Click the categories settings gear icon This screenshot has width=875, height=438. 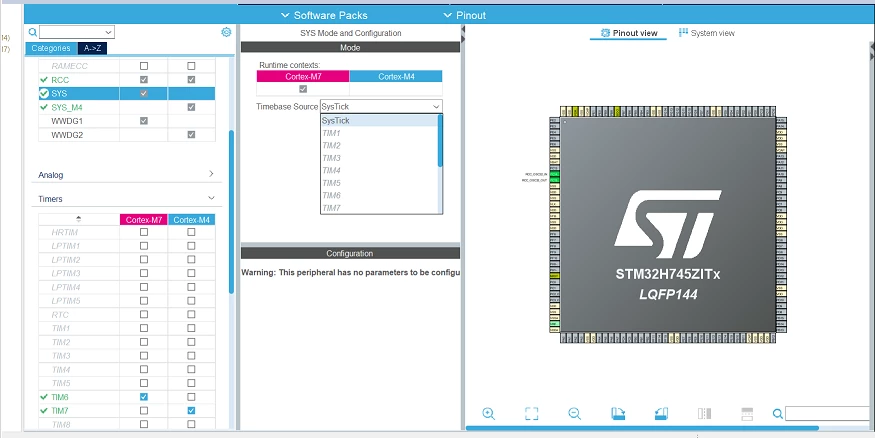pos(226,32)
